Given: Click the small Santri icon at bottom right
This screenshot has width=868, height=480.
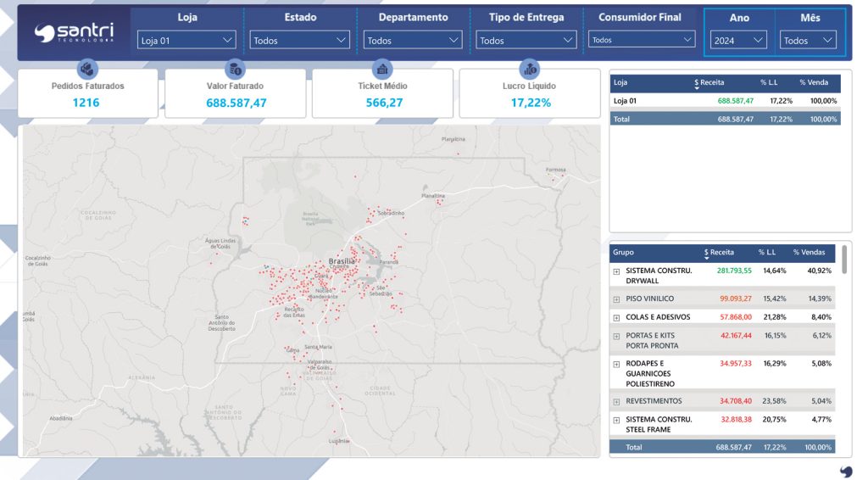Looking at the screenshot, I should [x=845, y=471].
